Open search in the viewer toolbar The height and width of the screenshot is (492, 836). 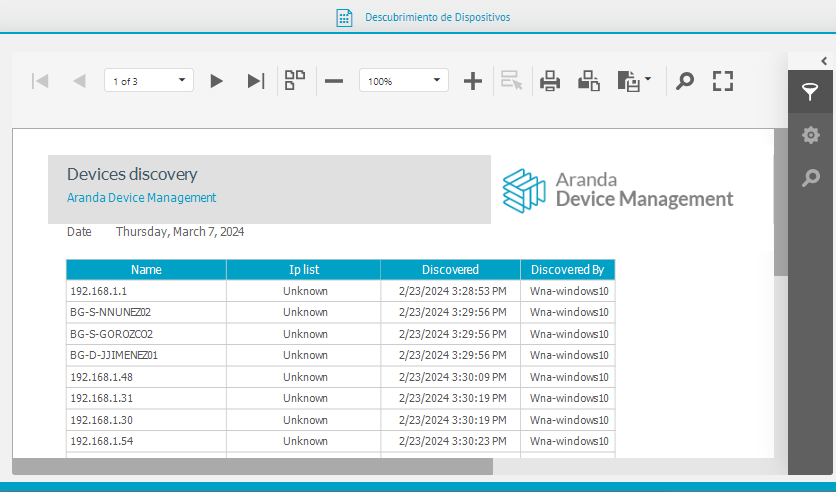685,81
